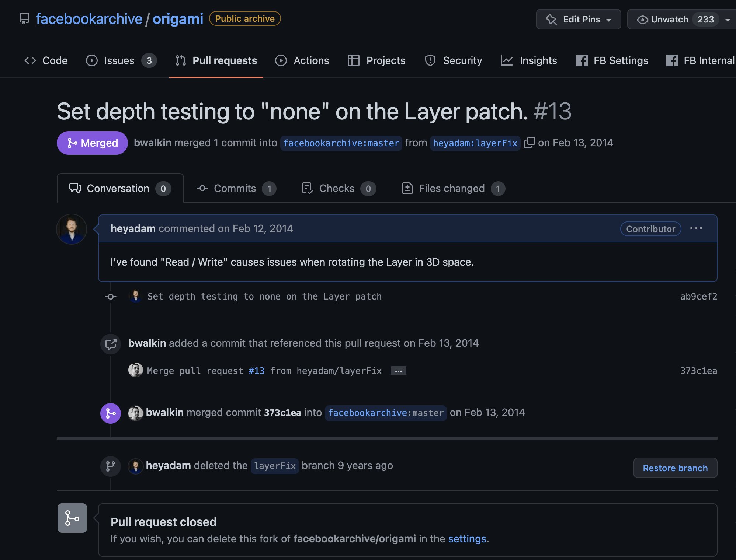The image size is (736, 560).
Task: Open the Projects tab
Action: pos(376,60)
